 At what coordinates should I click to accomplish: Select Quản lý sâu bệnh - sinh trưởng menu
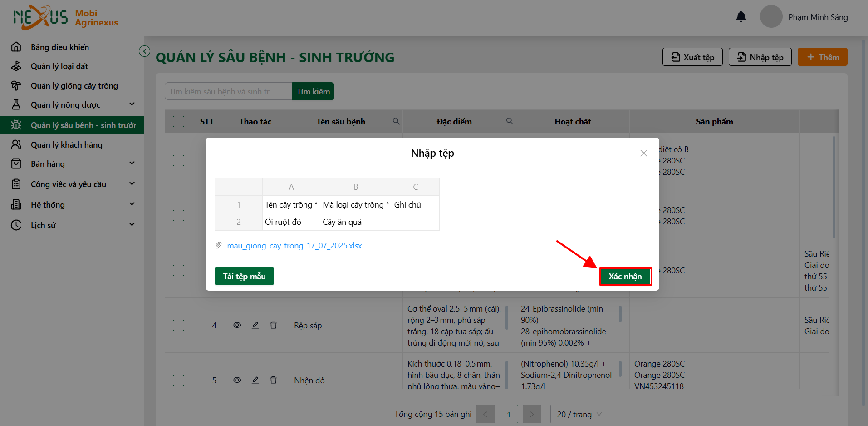[x=72, y=125]
